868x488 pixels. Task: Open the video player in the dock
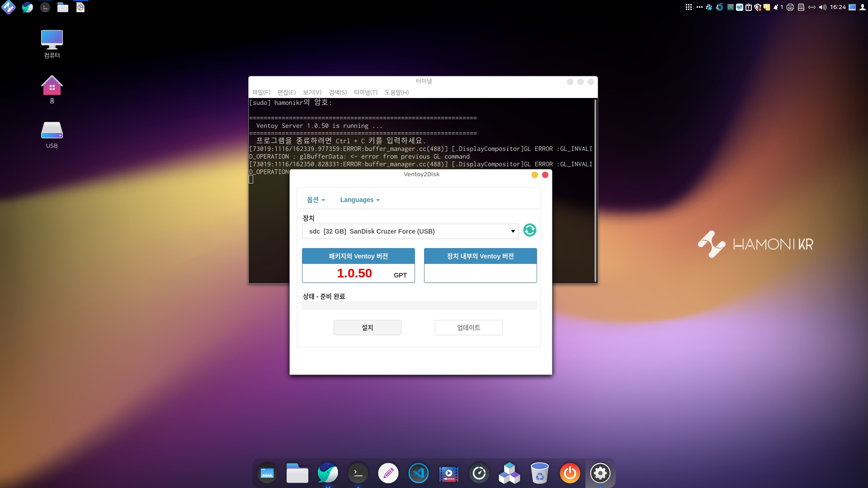(x=448, y=473)
